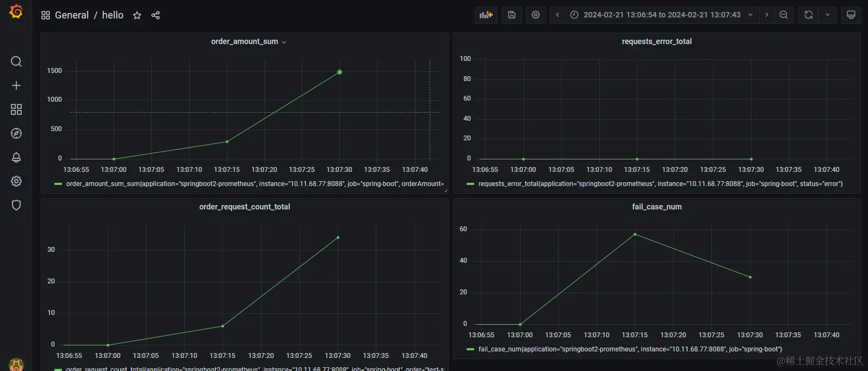The height and width of the screenshot is (371, 868).
Task: Open Configuration gear in sidebar
Action: pyautogui.click(x=16, y=181)
